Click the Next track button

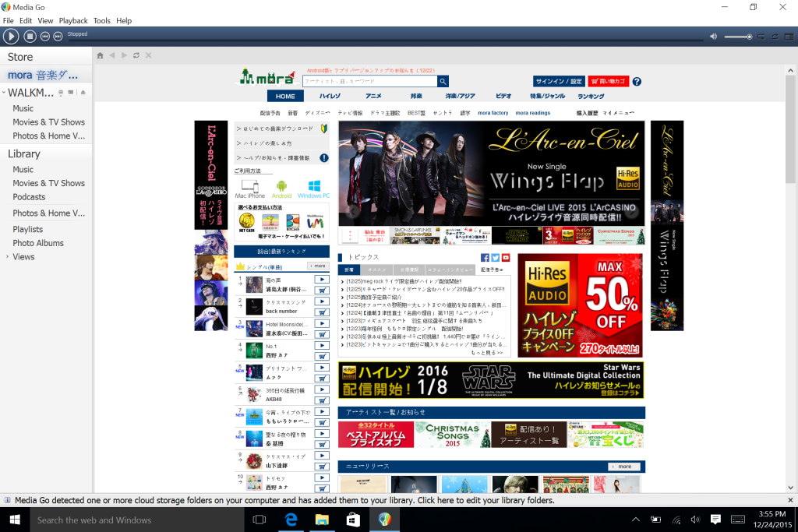click(x=58, y=36)
